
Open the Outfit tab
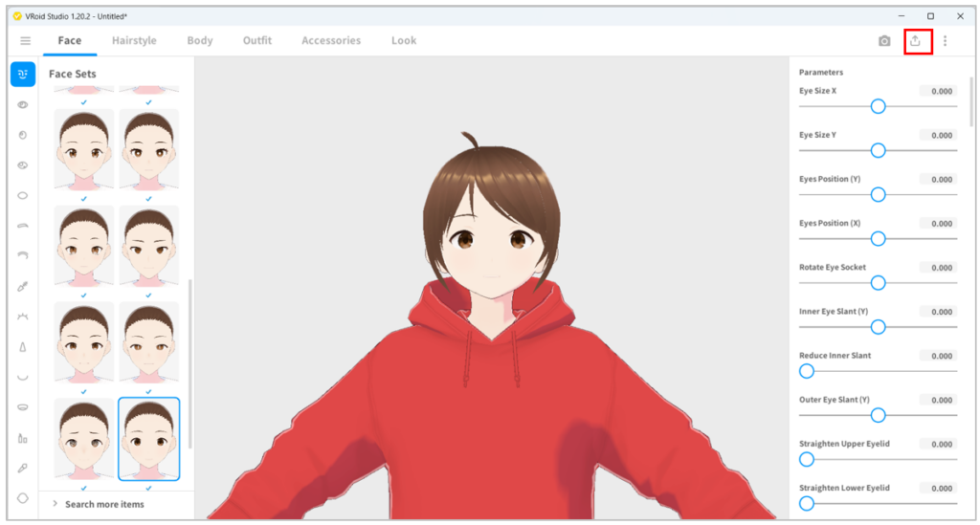tap(256, 41)
